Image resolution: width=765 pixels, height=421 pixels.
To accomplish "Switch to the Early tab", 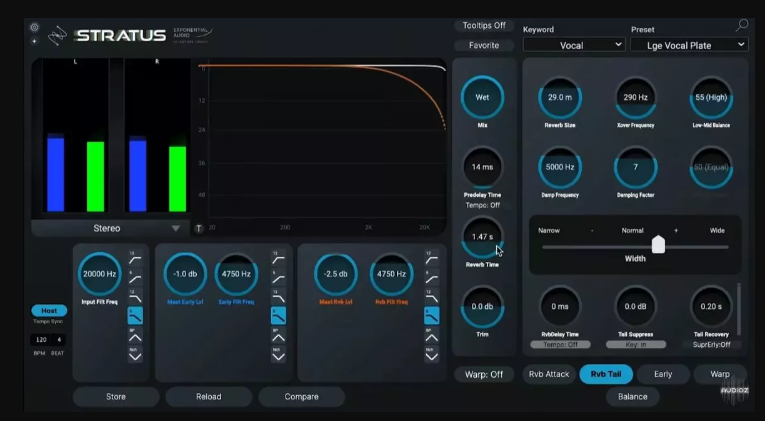I will (663, 374).
